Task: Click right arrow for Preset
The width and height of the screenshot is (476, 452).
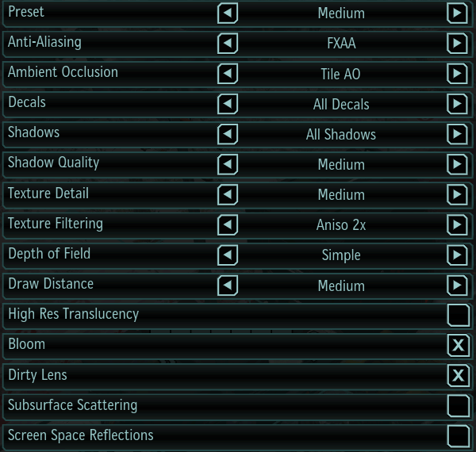Action: pyautogui.click(x=457, y=13)
